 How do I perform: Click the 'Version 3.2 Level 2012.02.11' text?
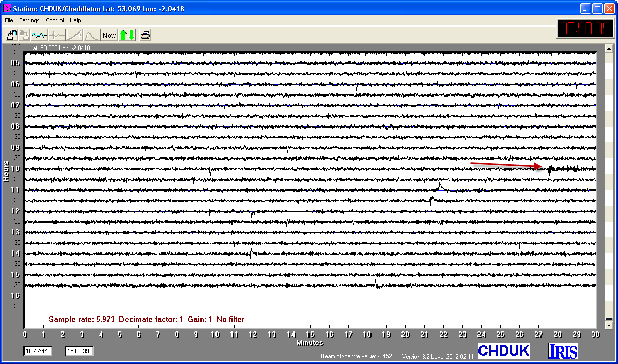(x=438, y=356)
